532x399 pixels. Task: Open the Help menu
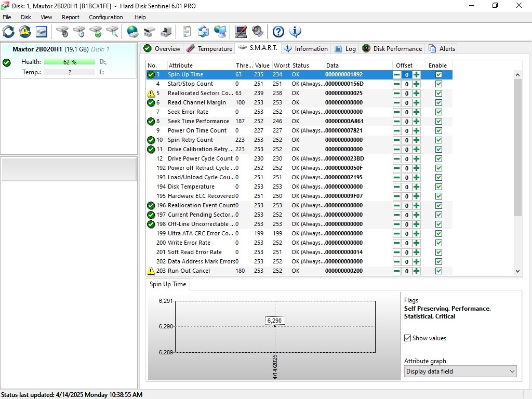[x=140, y=17]
